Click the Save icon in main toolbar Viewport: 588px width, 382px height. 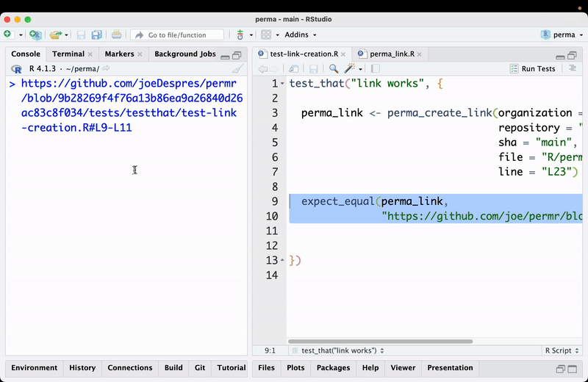pos(81,35)
